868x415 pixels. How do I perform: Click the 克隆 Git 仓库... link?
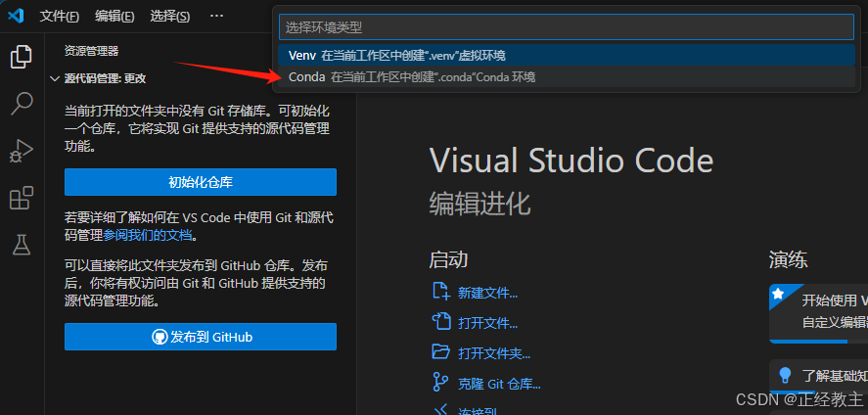[x=499, y=384]
